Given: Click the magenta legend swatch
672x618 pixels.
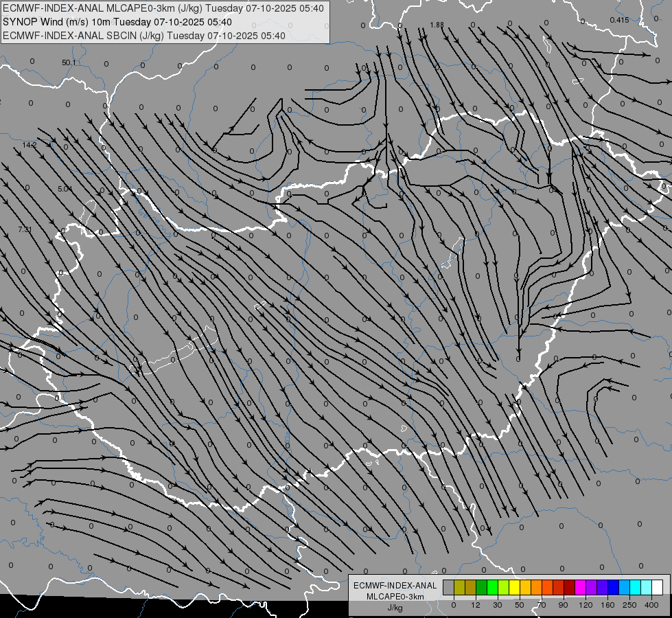Looking at the screenshot, I should coord(580,587).
